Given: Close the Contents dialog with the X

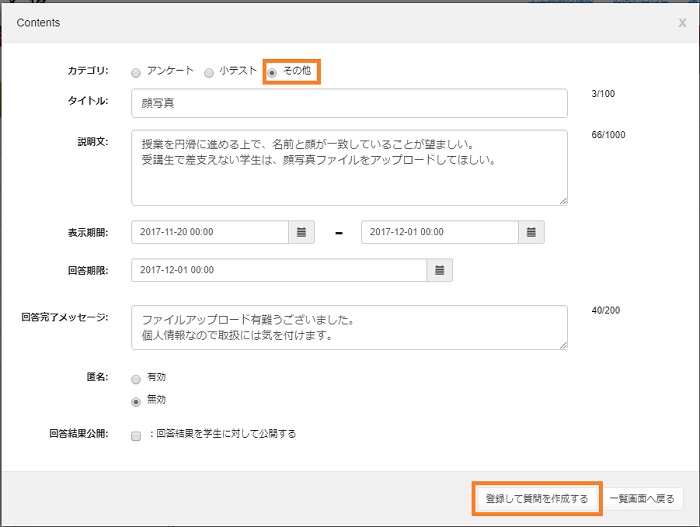Looking at the screenshot, I should pyautogui.click(x=682, y=22).
